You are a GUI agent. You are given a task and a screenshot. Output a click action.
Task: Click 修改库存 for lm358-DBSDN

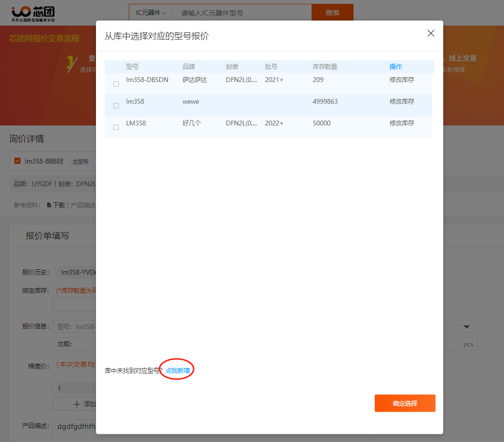coord(402,80)
